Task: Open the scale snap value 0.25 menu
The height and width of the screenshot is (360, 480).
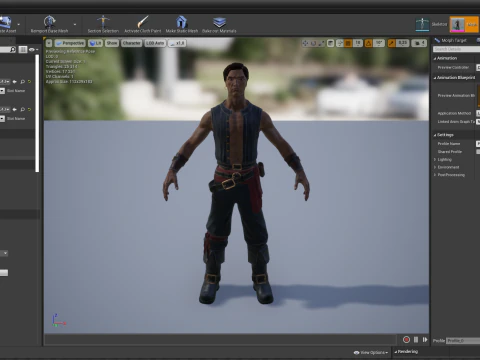Action: click(x=403, y=43)
